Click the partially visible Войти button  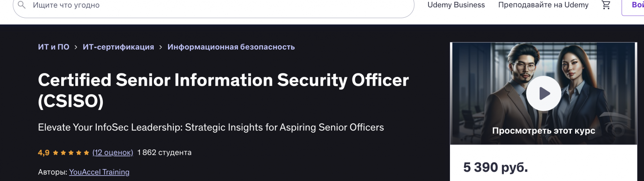click(633, 5)
